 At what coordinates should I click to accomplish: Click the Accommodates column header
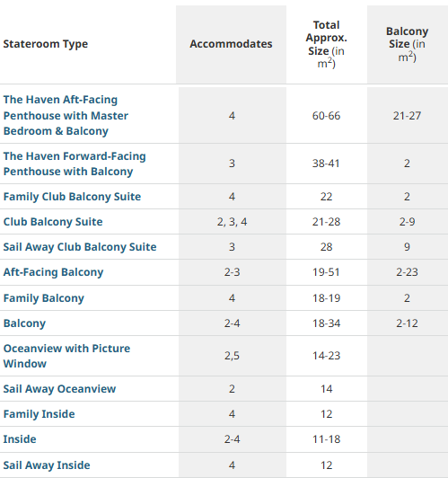point(231,44)
